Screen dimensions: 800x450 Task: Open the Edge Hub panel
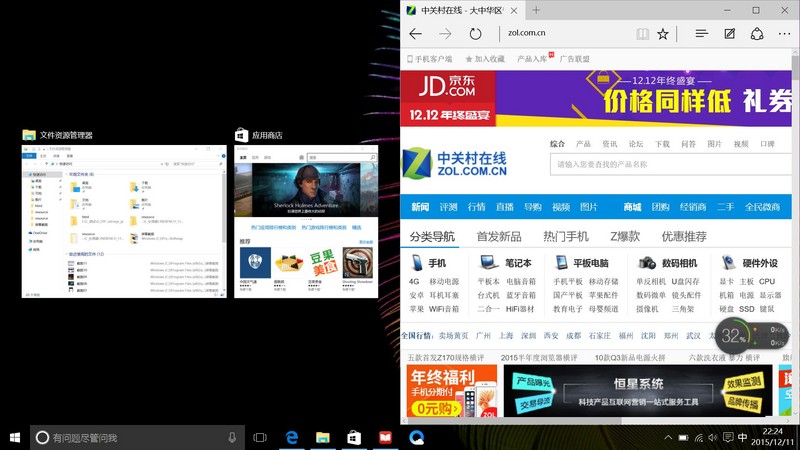pos(702,34)
